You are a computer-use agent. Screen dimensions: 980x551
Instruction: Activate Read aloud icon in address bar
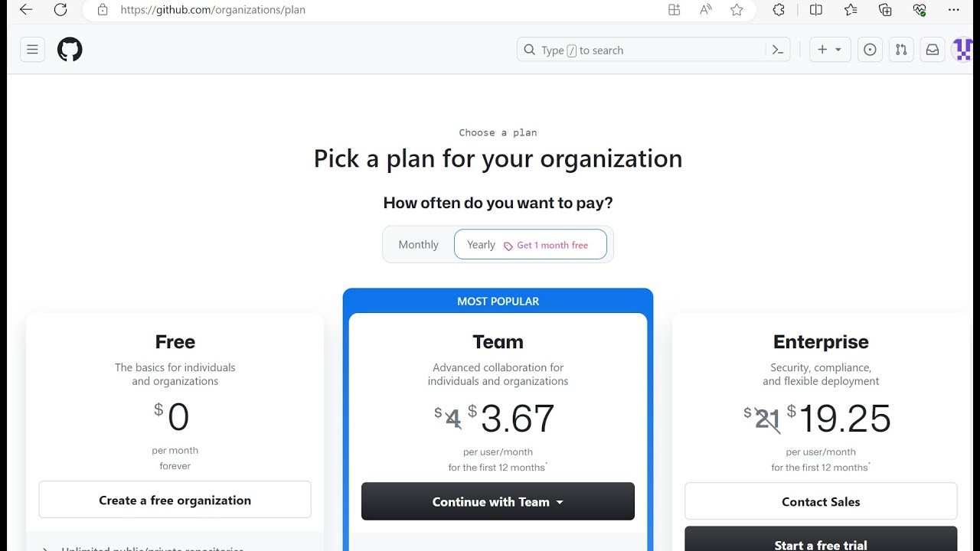click(706, 10)
